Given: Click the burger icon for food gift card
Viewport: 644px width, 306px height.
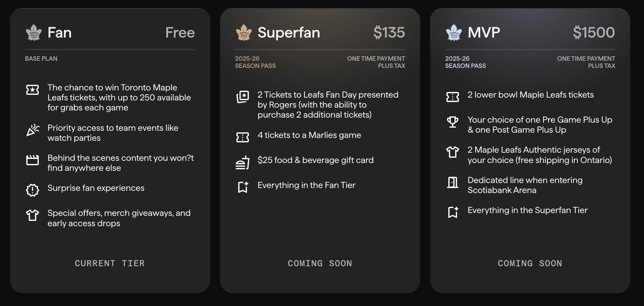Looking at the screenshot, I should click(243, 163).
